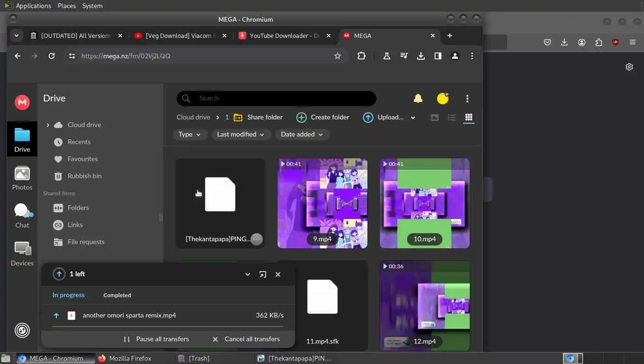Open options menu for [Thekantapapa]PING file

[257, 239]
